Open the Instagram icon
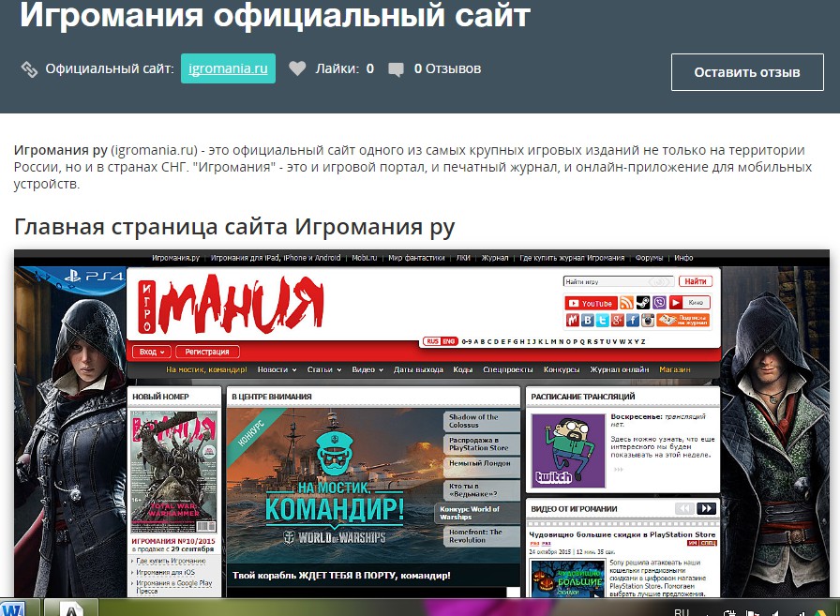Screen dimensions: 840x616 648,321
